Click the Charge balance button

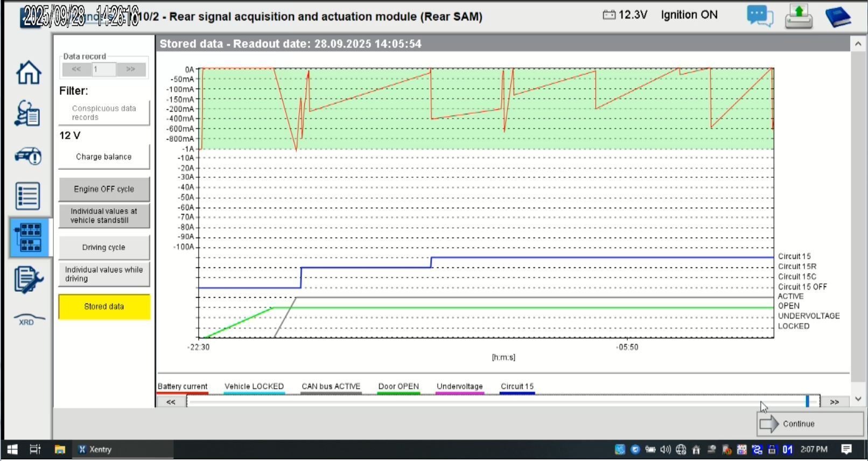click(x=104, y=157)
